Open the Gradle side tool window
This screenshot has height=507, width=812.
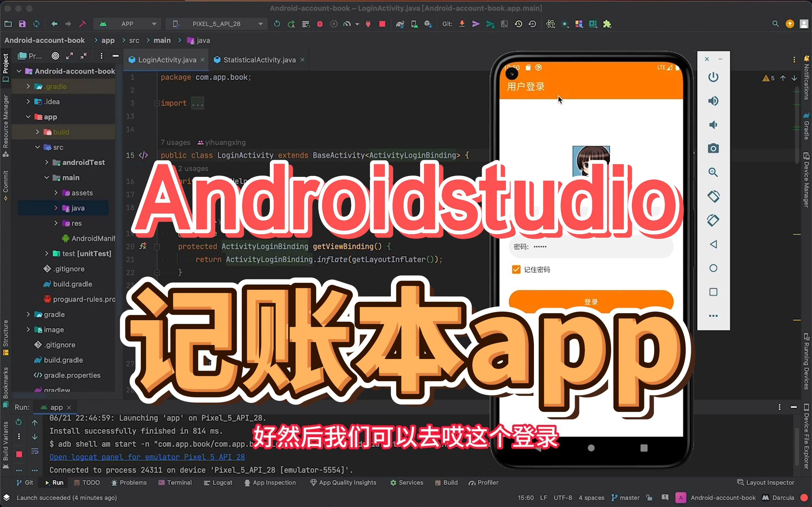[806, 126]
